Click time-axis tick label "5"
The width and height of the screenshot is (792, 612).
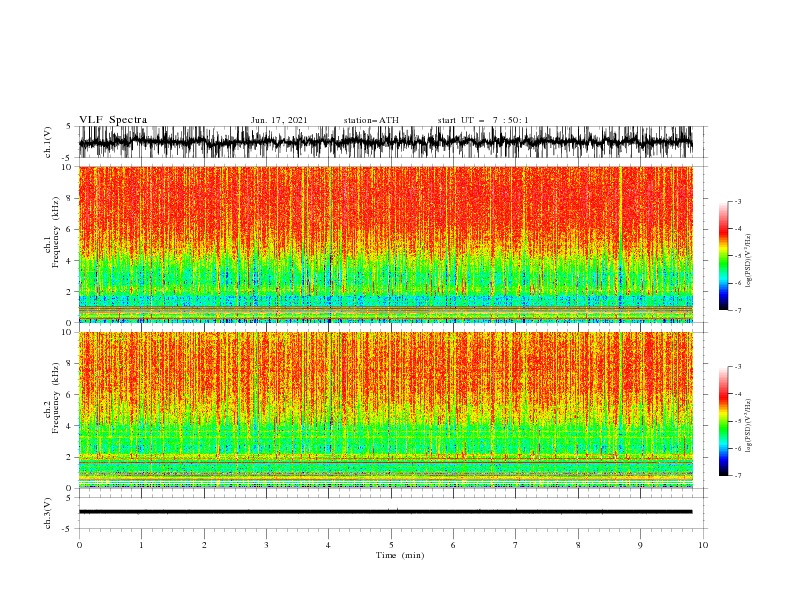coord(391,545)
